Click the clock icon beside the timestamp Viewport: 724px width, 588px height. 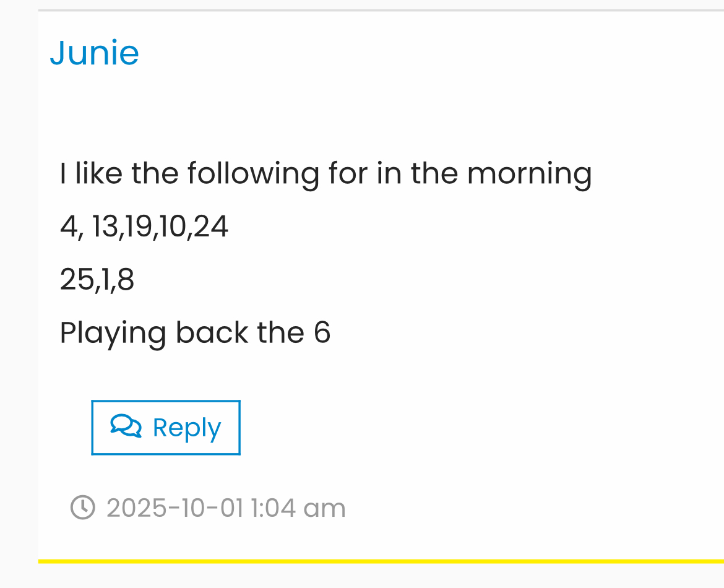tap(83, 507)
